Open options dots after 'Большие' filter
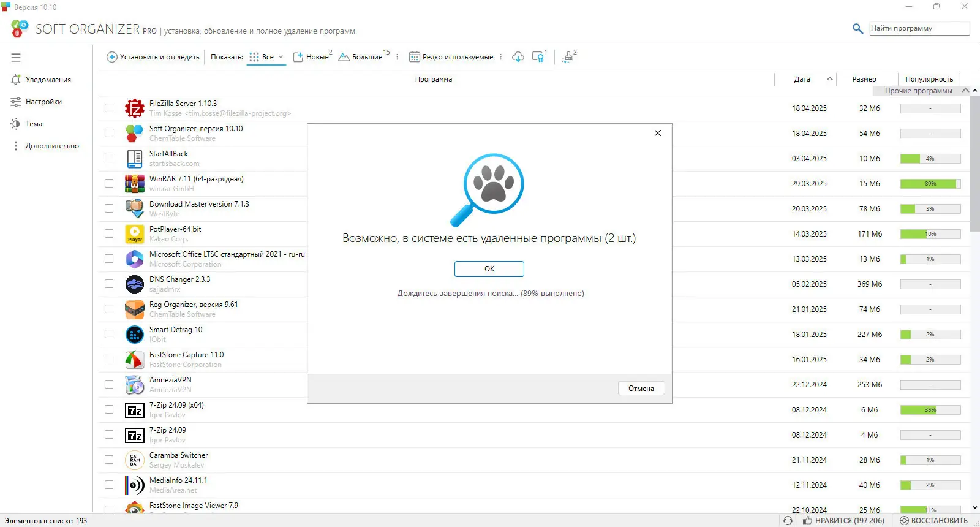The image size is (980, 527). click(x=398, y=57)
